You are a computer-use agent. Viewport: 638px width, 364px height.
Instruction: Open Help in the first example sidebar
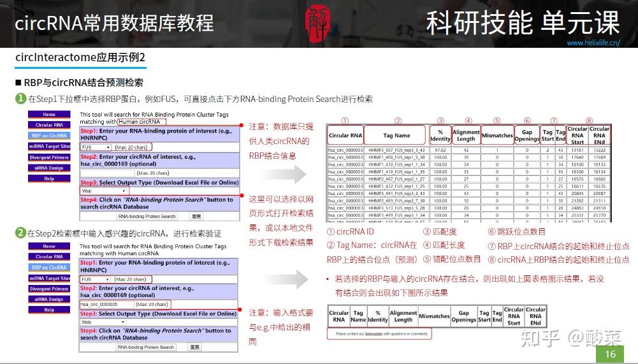click(x=49, y=178)
